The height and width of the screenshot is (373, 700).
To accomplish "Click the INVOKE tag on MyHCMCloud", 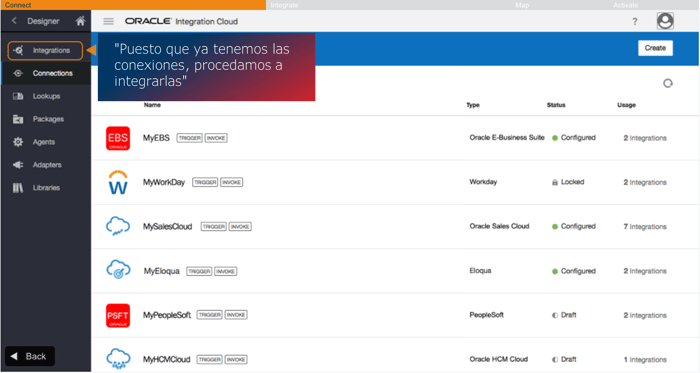I will tap(236, 360).
